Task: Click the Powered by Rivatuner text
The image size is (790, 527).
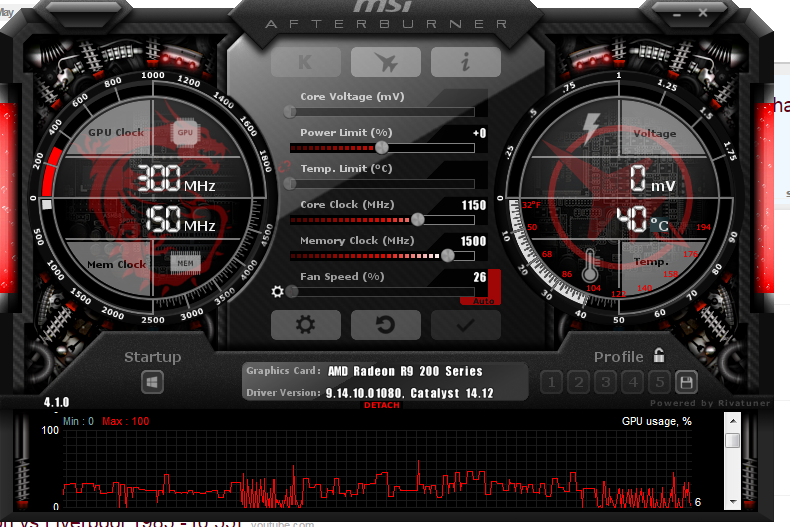Action: [710, 403]
